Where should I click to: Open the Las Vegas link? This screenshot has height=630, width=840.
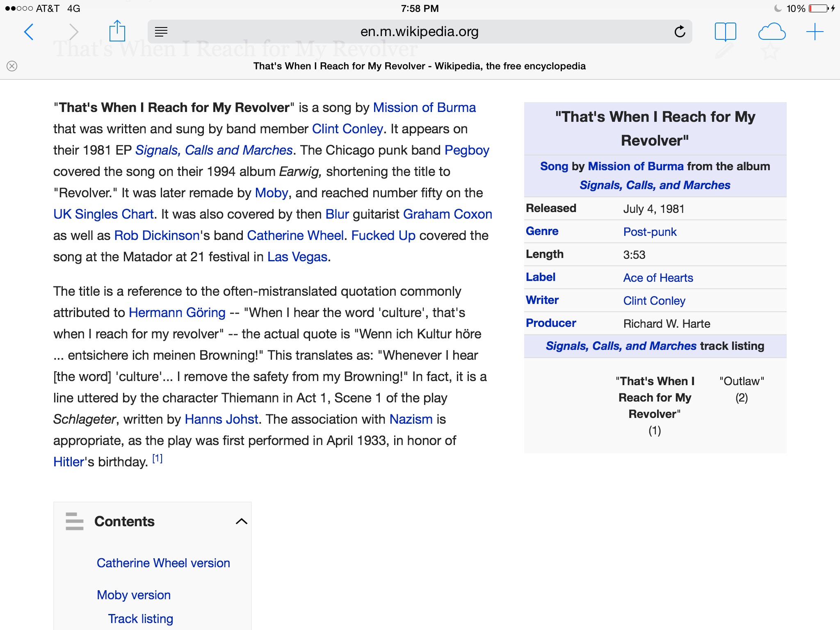click(297, 257)
